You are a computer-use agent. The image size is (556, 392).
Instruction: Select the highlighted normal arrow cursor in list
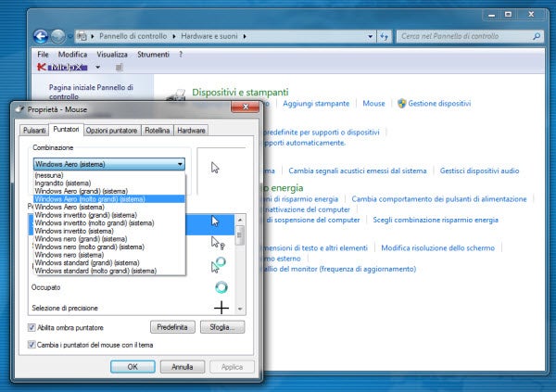pyautogui.click(x=215, y=221)
